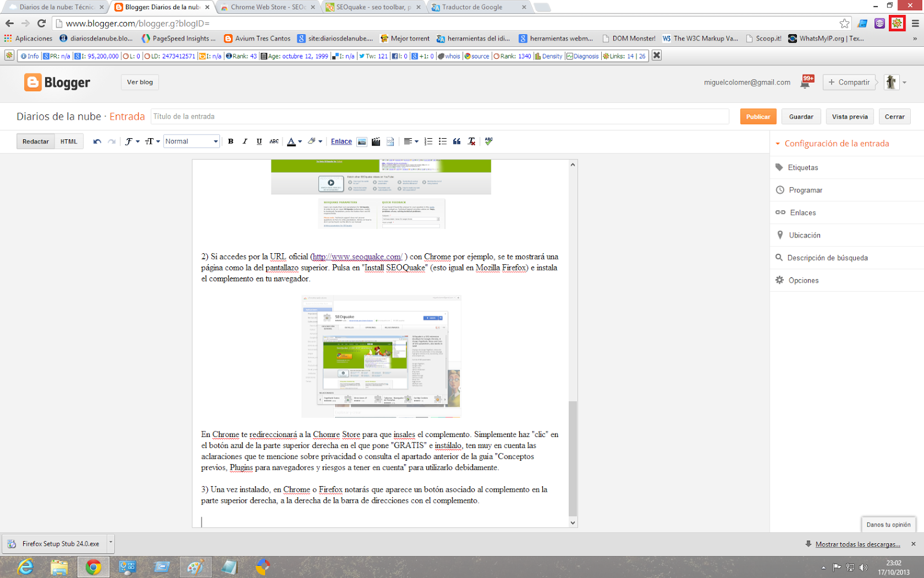Create a numbered list
This screenshot has width=924, height=578.
[428, 142]
